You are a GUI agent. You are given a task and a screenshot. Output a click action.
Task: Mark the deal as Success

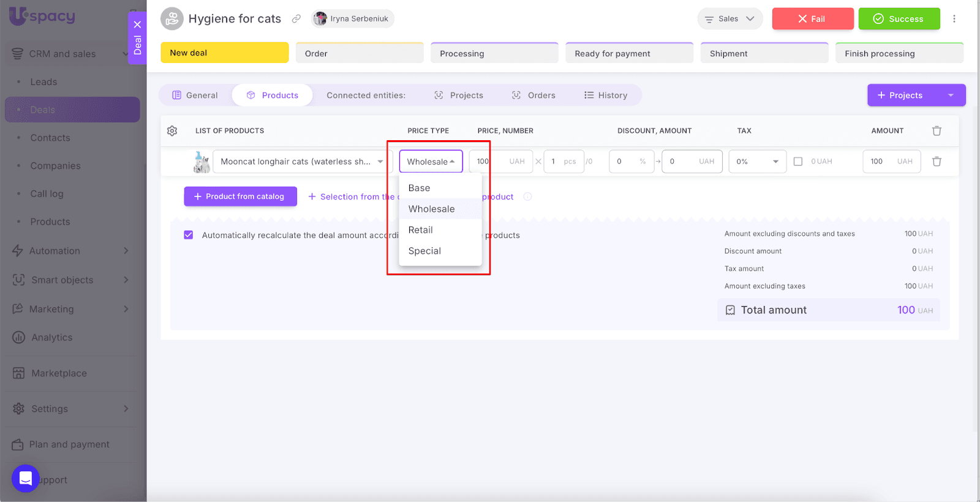click(x=899, y=19)
